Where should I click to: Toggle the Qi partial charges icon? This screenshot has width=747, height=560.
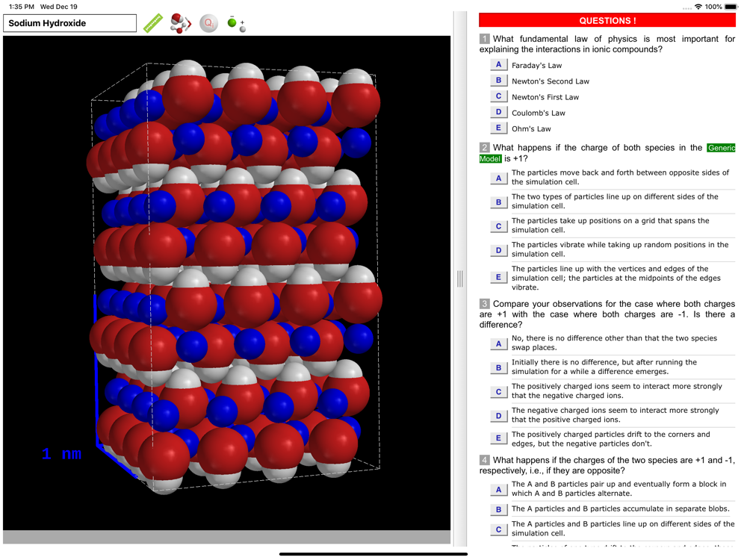pos(208,23)
